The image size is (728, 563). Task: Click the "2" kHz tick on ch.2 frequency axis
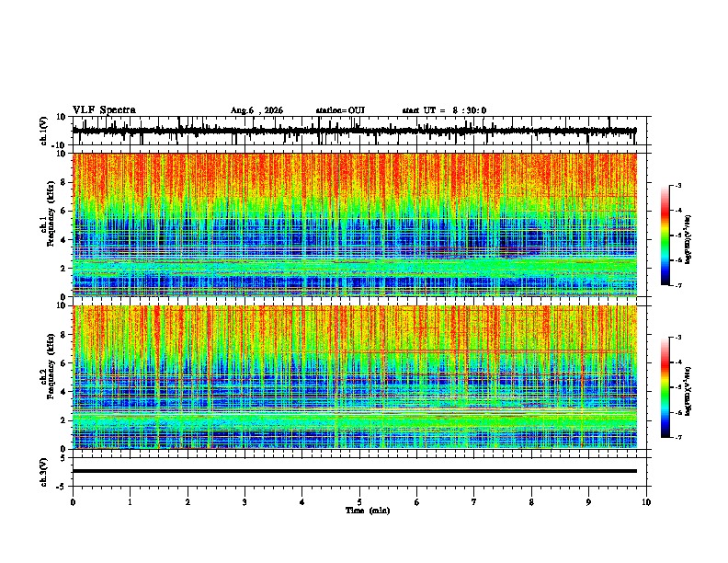tap(63, 420)
